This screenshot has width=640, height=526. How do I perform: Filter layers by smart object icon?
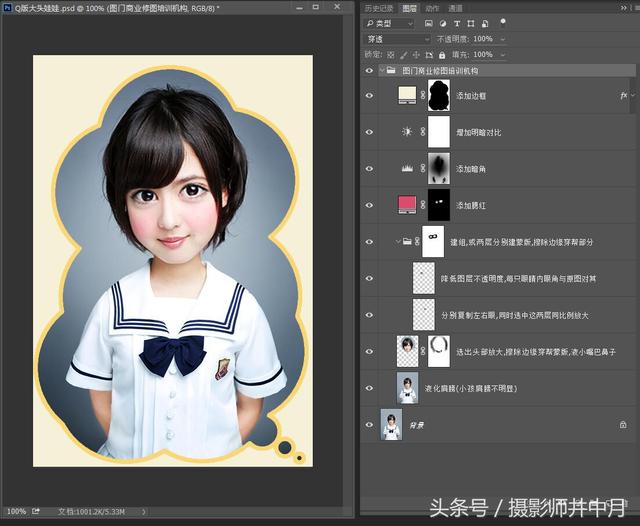pyautogui.click(x=485, y=24)
